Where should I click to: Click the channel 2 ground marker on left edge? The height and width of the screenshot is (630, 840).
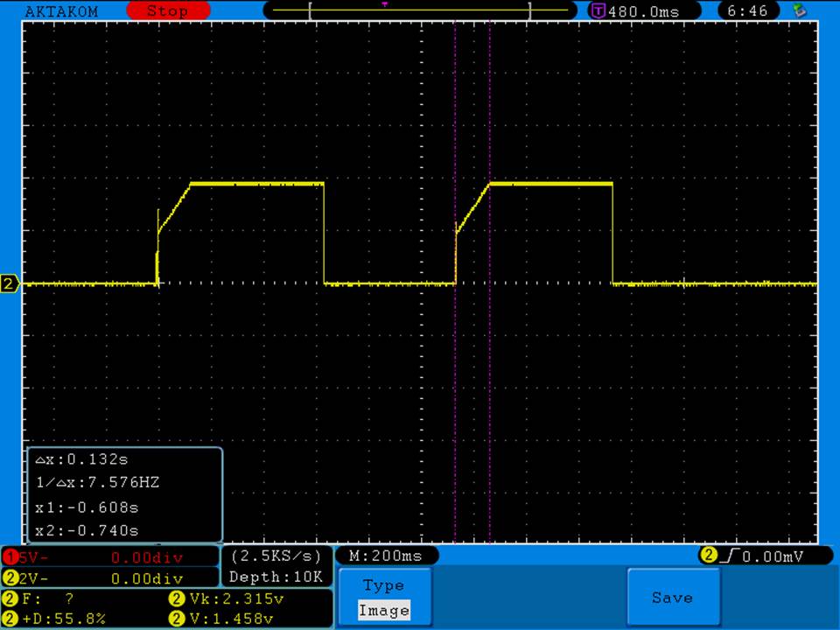[x=10, y=283]
